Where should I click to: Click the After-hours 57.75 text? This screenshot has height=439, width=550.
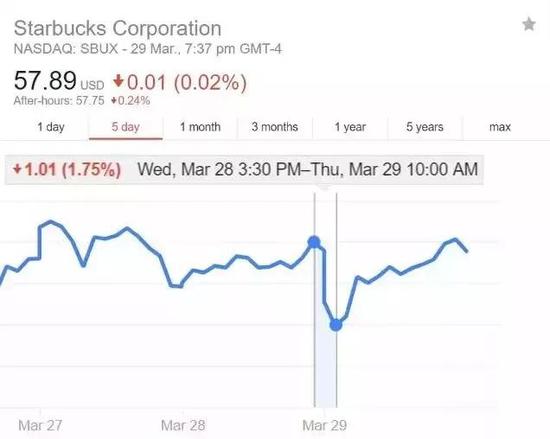[x=59, y=101]
